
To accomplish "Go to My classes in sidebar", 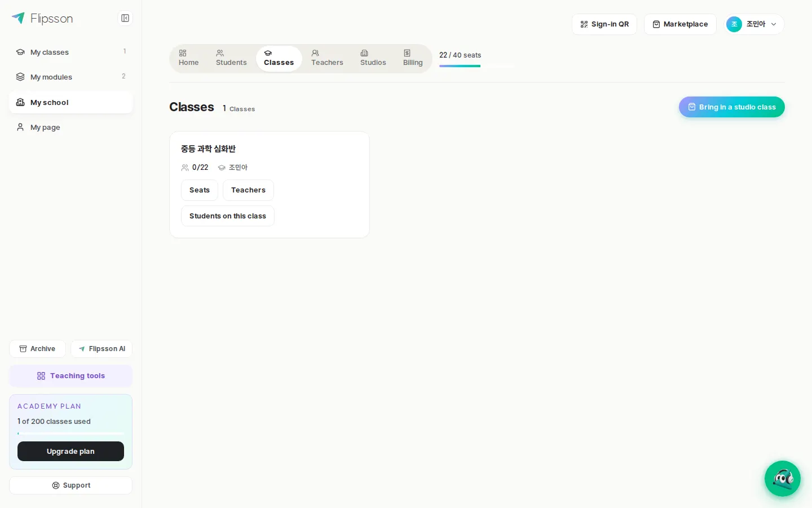I will [71, 52].
